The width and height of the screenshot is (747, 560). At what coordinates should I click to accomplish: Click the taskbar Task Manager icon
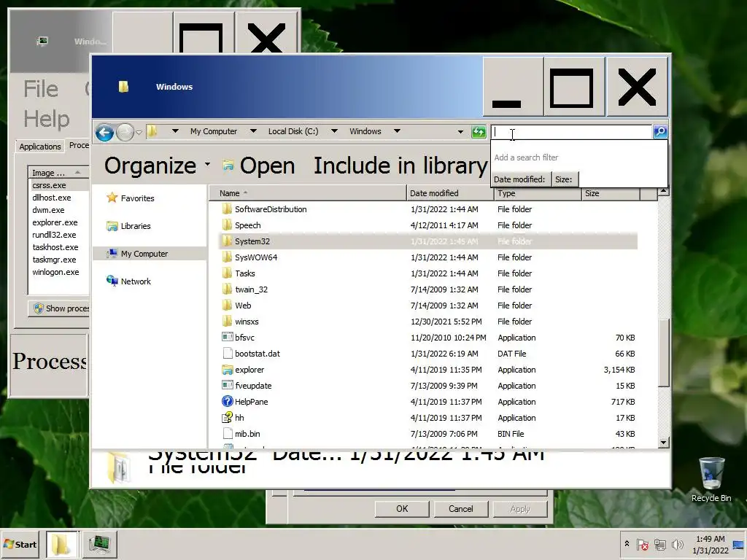click(99, 544)
